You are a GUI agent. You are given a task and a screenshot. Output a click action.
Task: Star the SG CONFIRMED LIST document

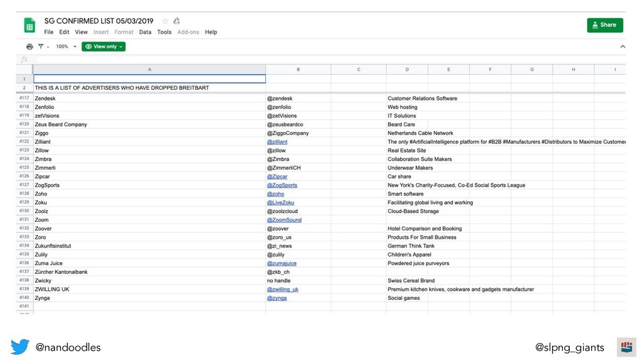point(165,21)
